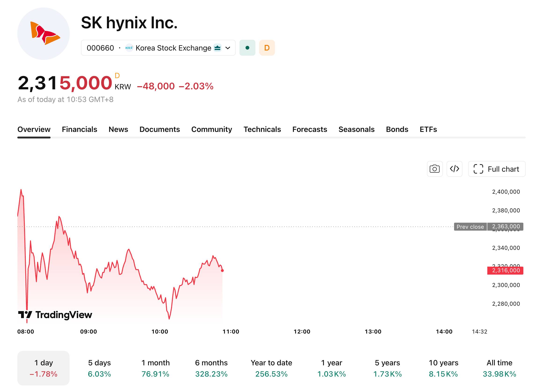View the Seasonals tab

[x=356, y=129]
